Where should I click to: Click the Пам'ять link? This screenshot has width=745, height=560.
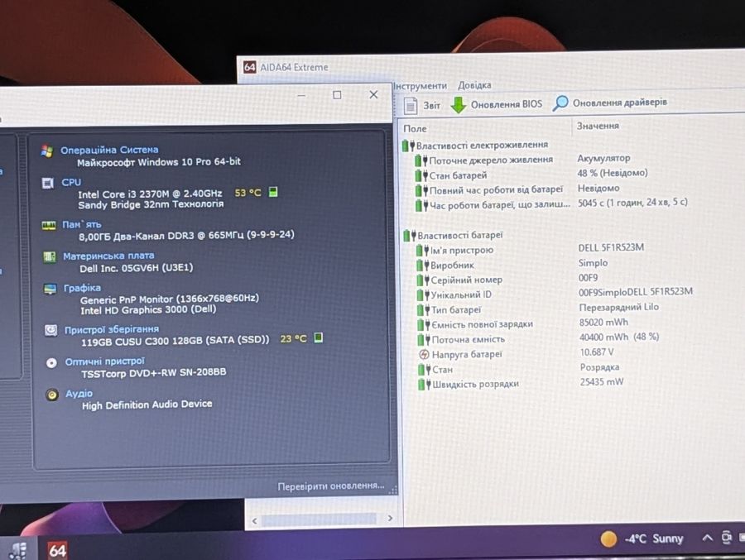(82, 224)
